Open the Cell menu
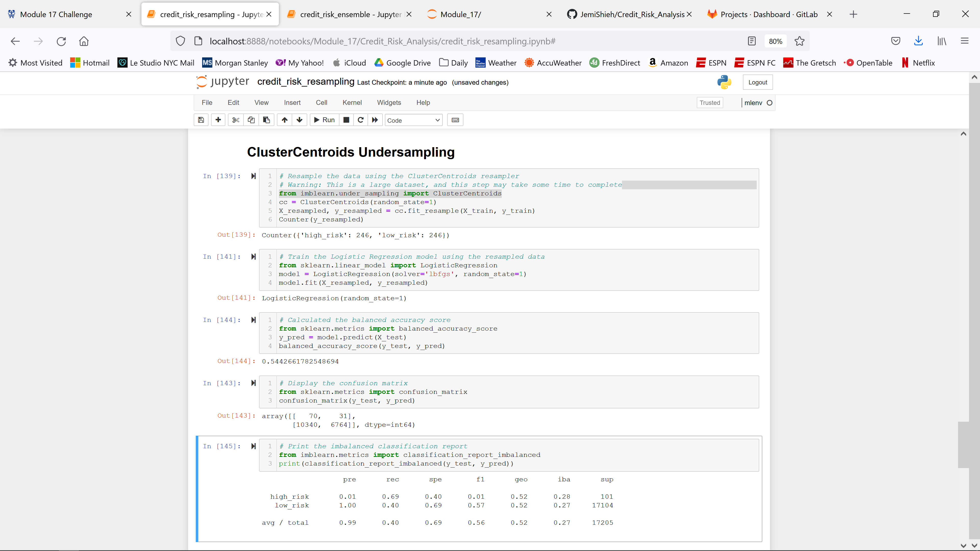 [x=322, y=103]
